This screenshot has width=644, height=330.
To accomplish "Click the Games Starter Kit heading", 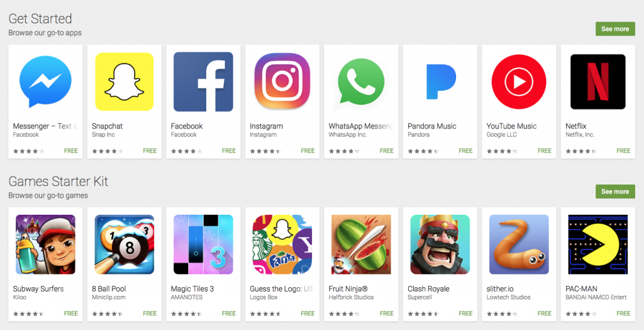I will click(58, 181).
